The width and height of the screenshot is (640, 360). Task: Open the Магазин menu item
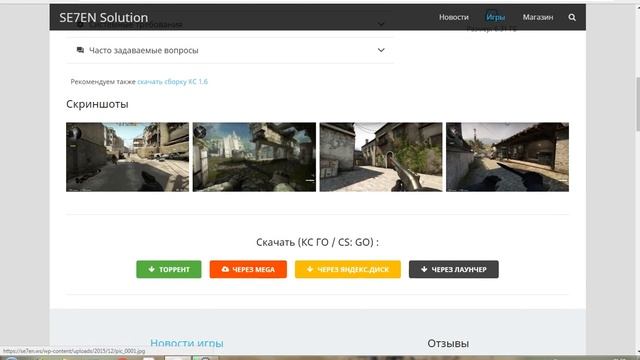(538, 17)
